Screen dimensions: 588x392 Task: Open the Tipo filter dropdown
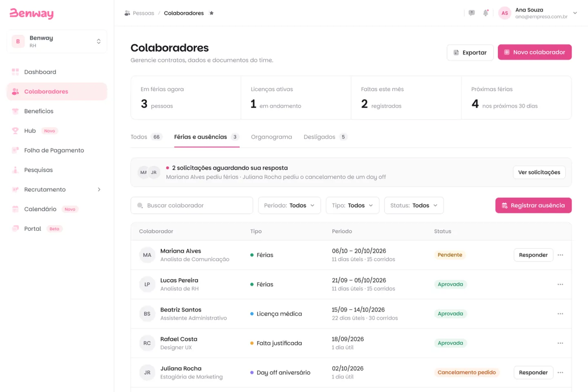[352, 206]
